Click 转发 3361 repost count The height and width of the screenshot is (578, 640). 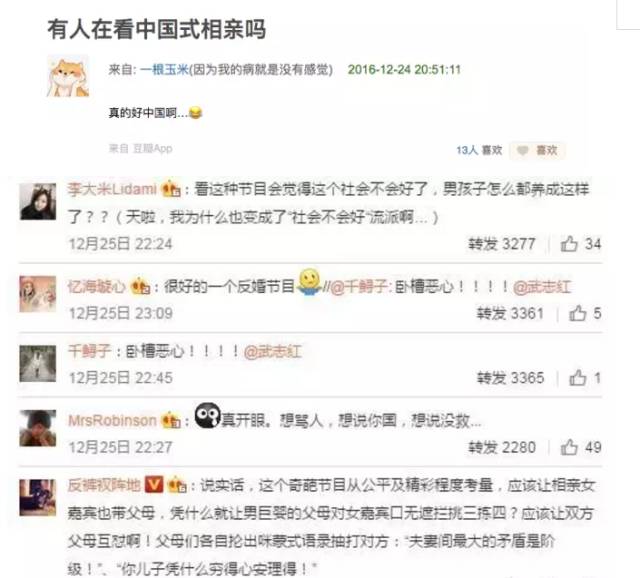click(x=510, y=313)
